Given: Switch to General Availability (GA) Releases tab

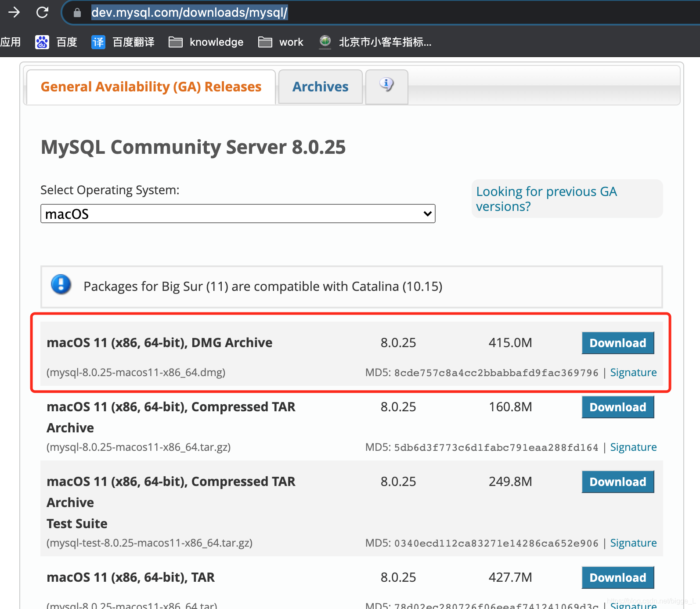Looking at the screenshot, I should 151,87.
